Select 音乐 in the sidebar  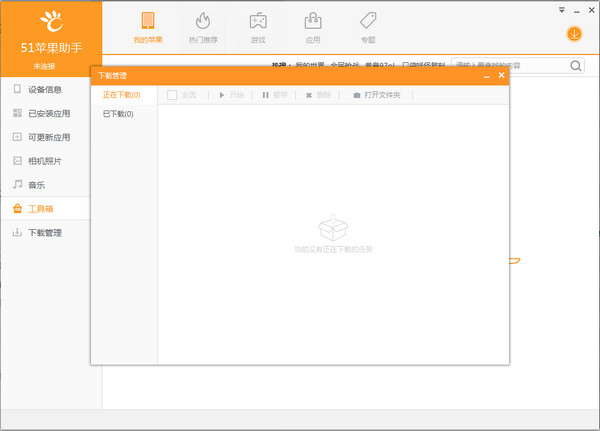click(x=35, y=185)
